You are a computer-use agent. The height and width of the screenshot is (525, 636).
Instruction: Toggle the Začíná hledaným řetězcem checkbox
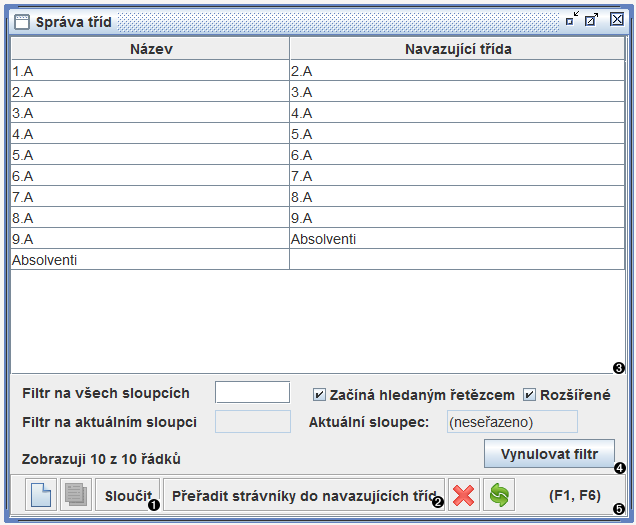coord(320,394)
